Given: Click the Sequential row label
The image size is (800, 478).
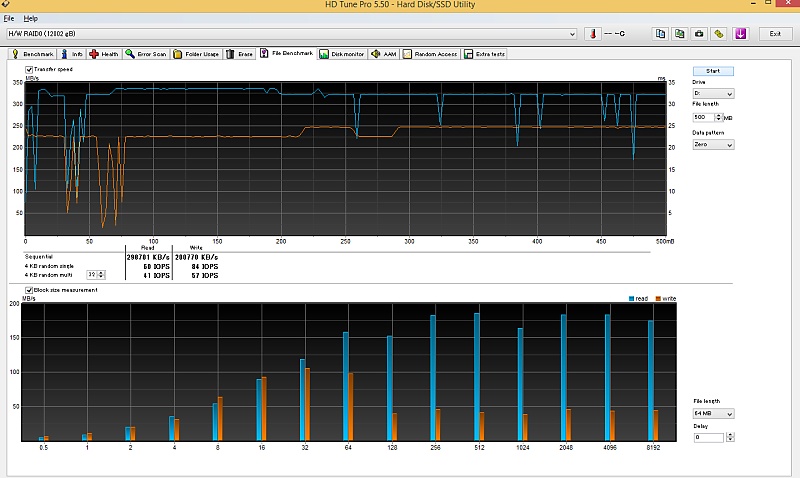Looking at the screenshot, I should point(39,257).
